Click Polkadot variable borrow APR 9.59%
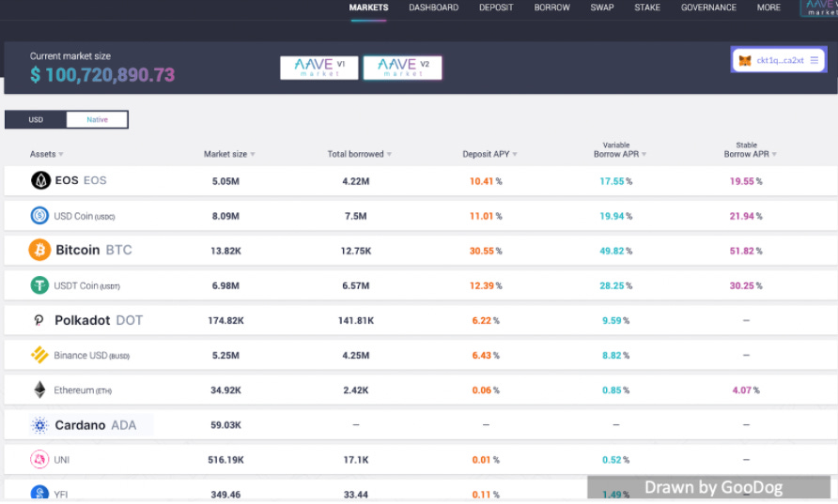This screenshot has height=504, width=838. click(615, 320)
